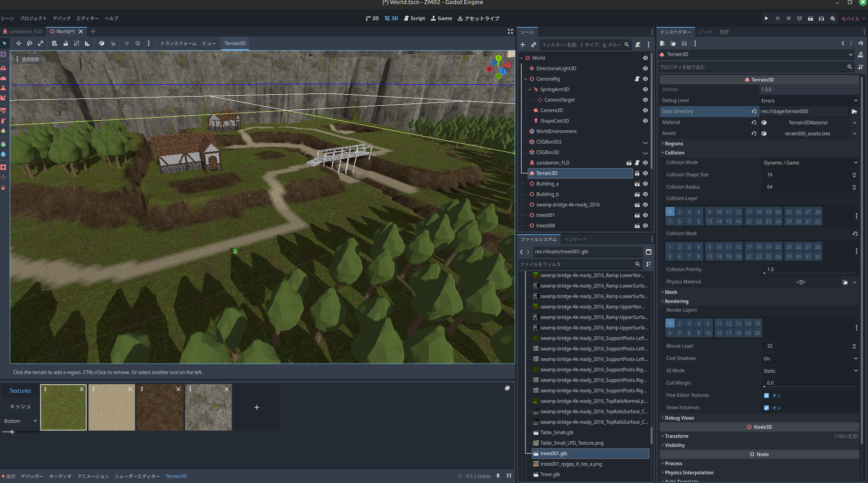Viewport: 868px width, 483px height.
Task: Select the Move mode tool in viewport toolbar
Action: (x=19, y=43)
